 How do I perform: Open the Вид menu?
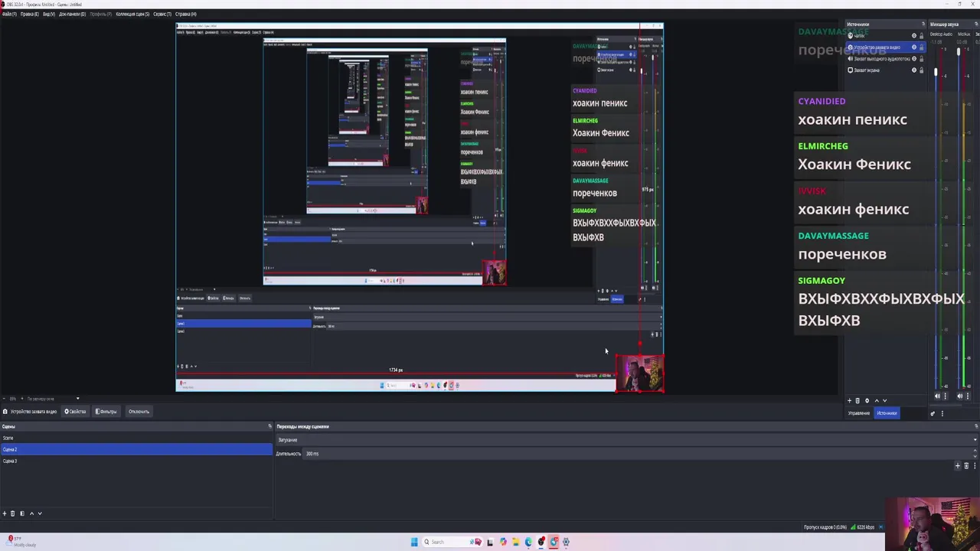coord(48,14)
